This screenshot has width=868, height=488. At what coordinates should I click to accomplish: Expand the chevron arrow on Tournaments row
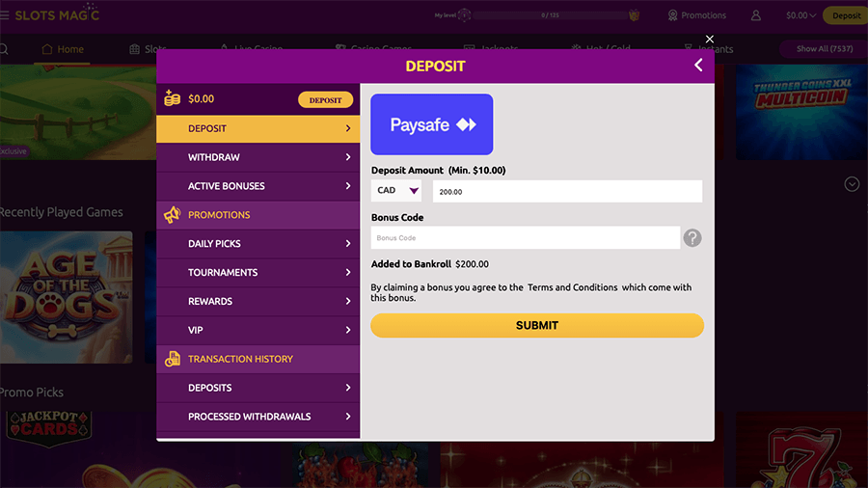[x=347, y=272]
